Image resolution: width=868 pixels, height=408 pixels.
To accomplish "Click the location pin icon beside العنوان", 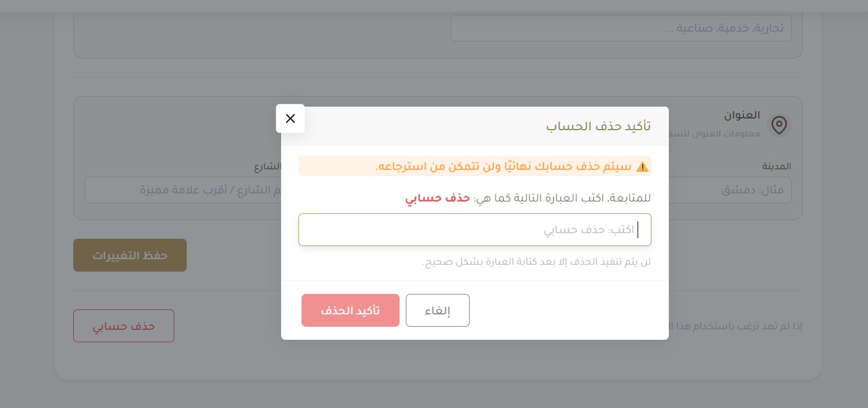I will click(779, 125).
